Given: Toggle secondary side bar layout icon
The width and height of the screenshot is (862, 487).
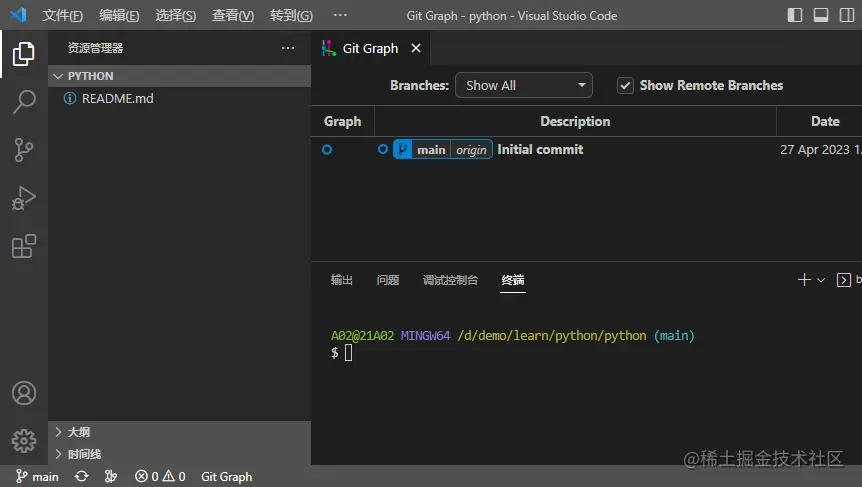Looking at the screenshot, I should [x=847, y=15].
